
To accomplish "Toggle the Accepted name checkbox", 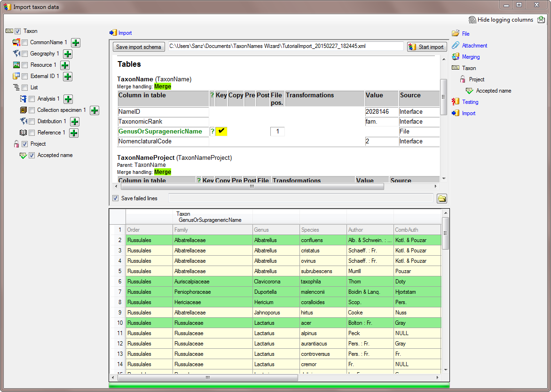I will pos(32,156).
